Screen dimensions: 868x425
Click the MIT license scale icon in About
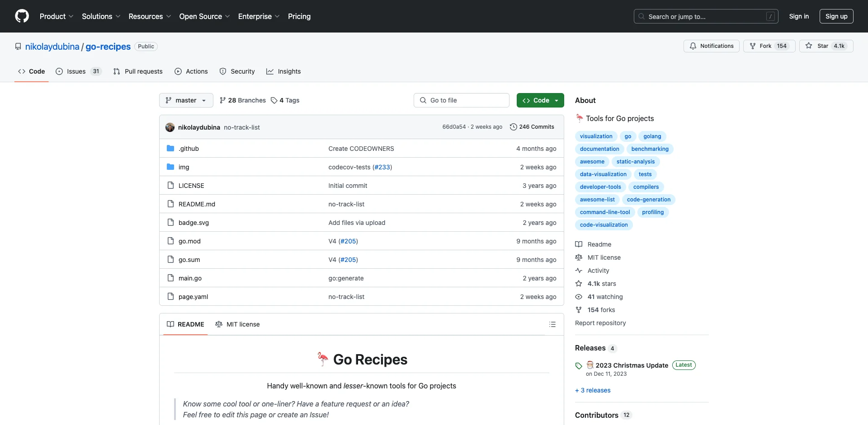pyautogui.click(x=579, y=257)
